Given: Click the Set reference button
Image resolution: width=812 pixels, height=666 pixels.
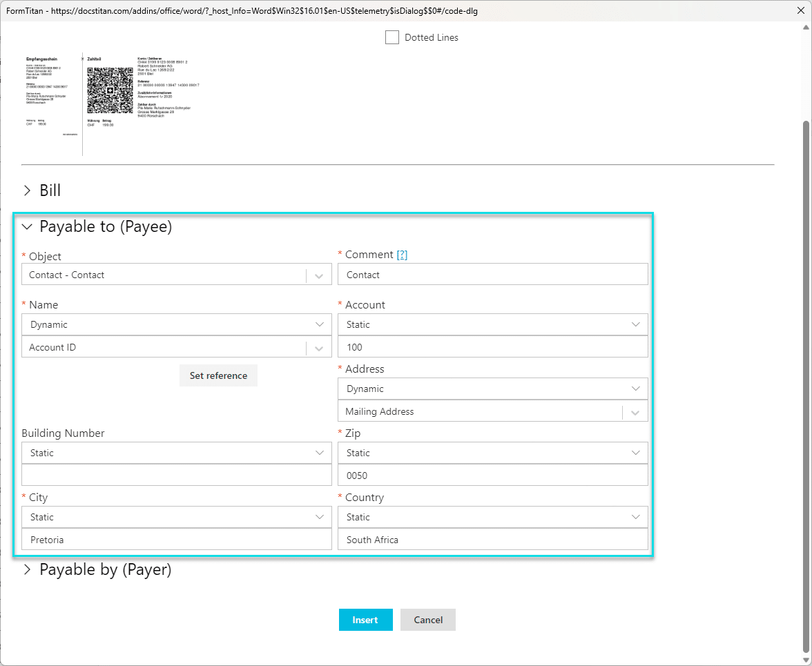Looking at the screenshot, I should 218,375.
